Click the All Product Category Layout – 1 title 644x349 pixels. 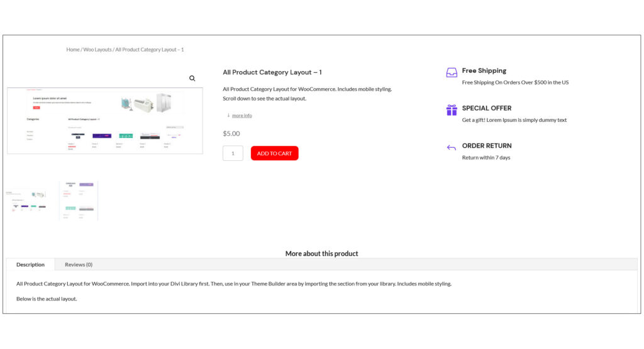tap(272, 72)
